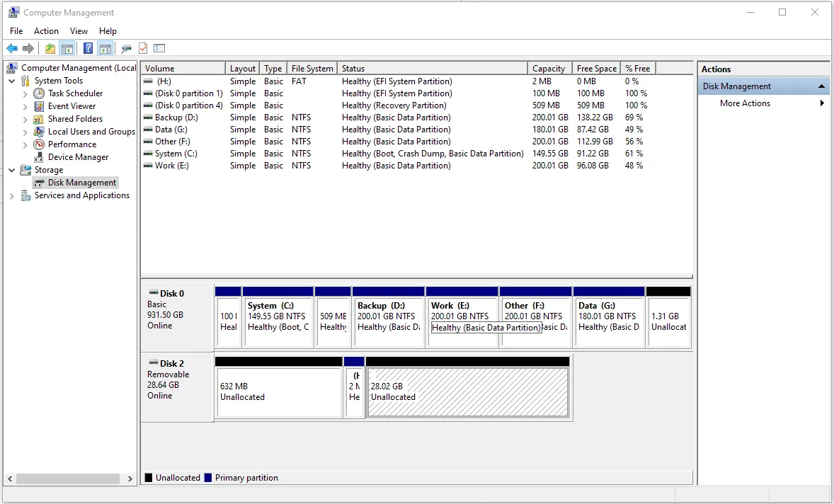Open the View menu
The height and width of the screenshot is (504, 834).
(79, 31)
